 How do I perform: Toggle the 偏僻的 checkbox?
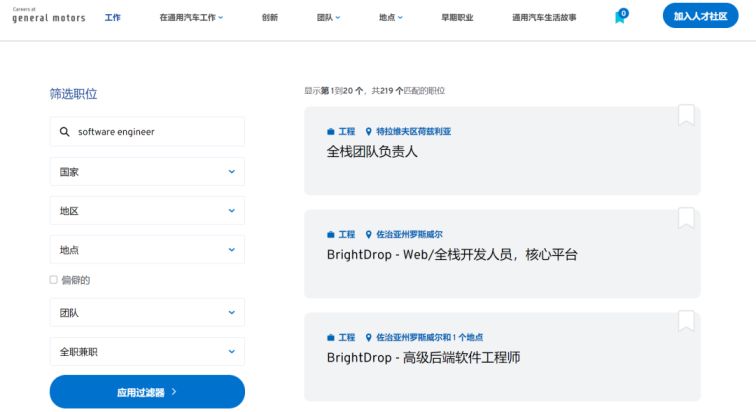54,280
